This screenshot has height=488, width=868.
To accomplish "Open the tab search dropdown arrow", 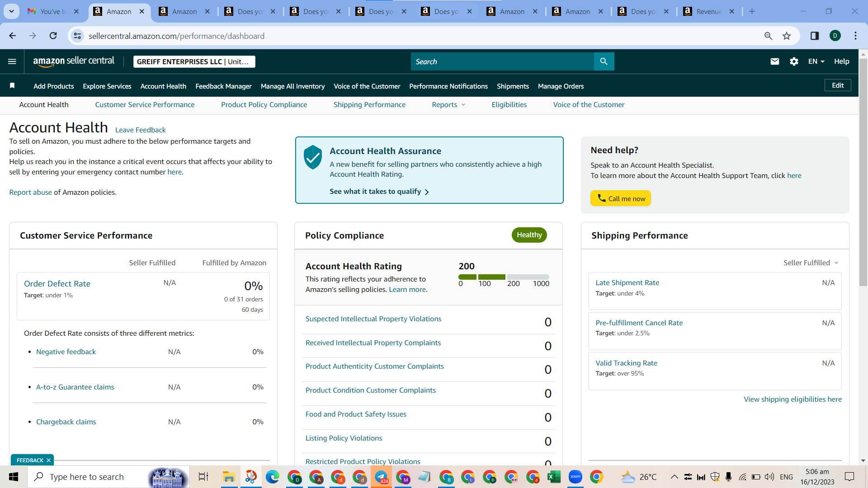I will click(x=11, y=11).
